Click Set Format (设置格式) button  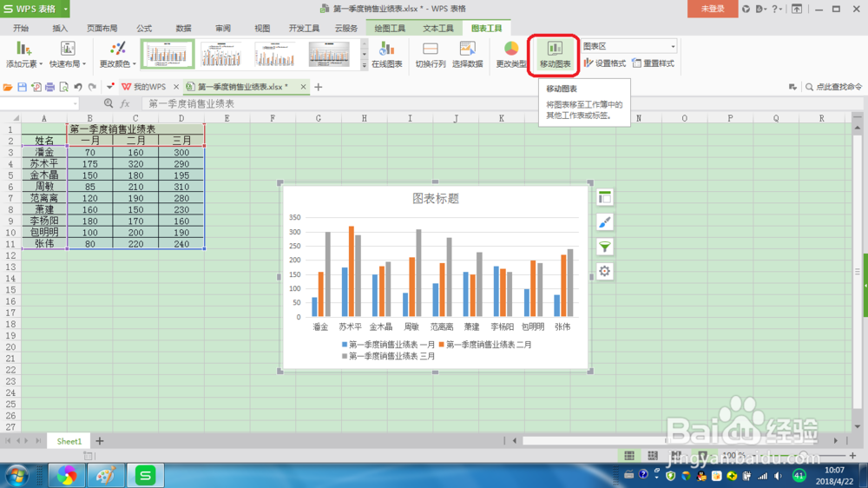(x=604, y=63)
